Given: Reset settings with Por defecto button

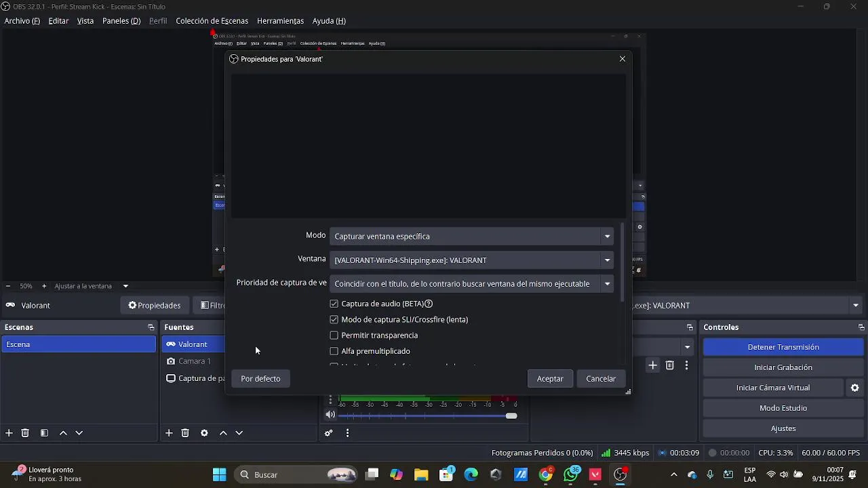Looking at the screenshot, I should point(260,379).
